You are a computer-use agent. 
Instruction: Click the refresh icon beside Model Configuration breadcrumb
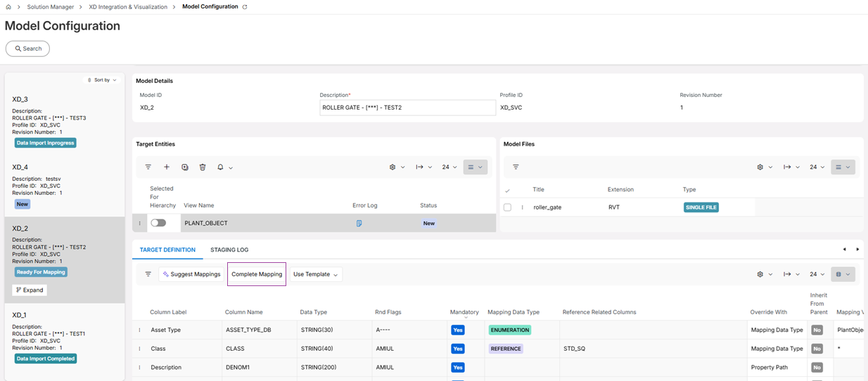(245, 7)
